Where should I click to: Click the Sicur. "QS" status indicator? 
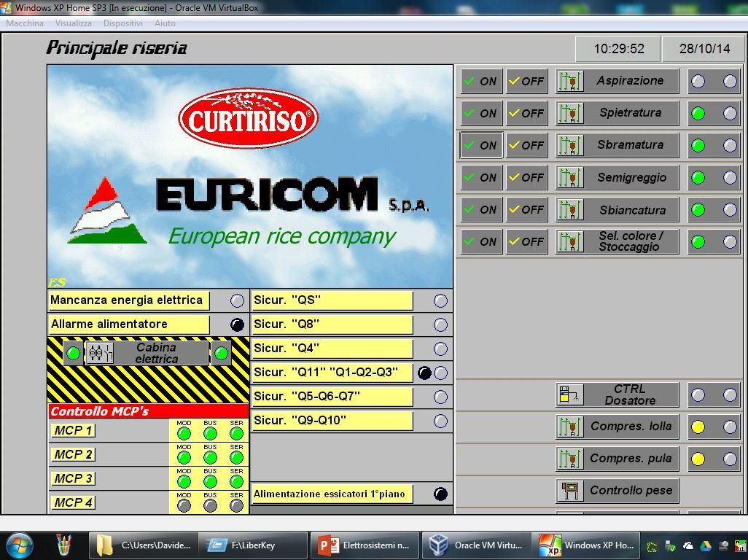click(x=440, y=300)
